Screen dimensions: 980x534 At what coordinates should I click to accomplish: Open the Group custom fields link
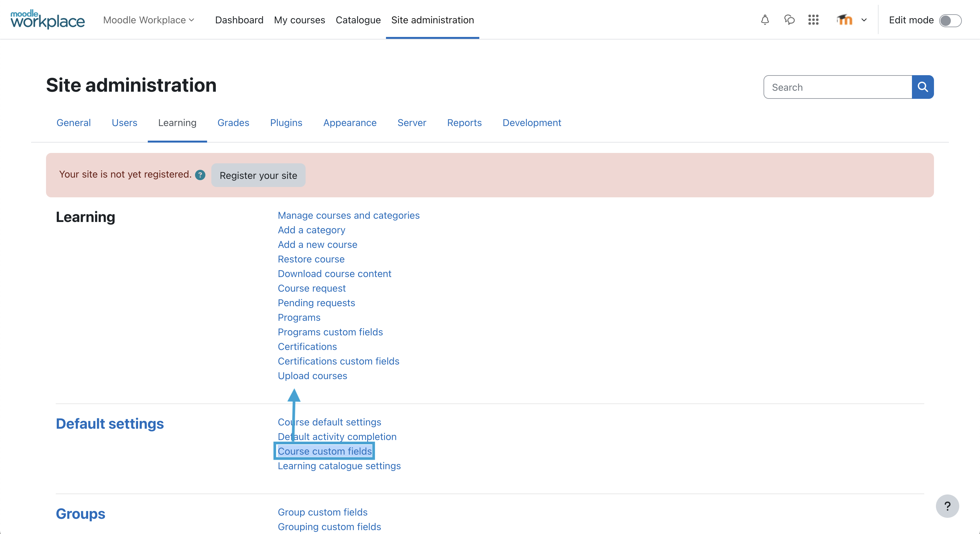pos(322,512)
